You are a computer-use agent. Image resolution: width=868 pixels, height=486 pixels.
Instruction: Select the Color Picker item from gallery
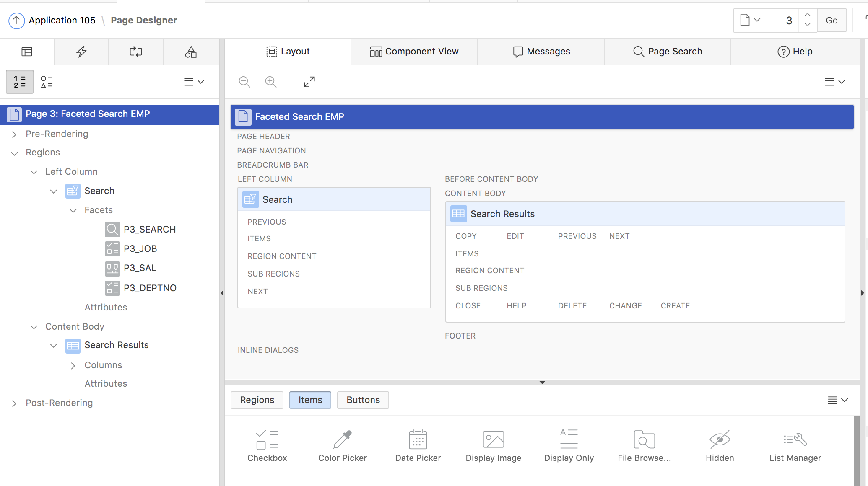click(x=342, y=445)
